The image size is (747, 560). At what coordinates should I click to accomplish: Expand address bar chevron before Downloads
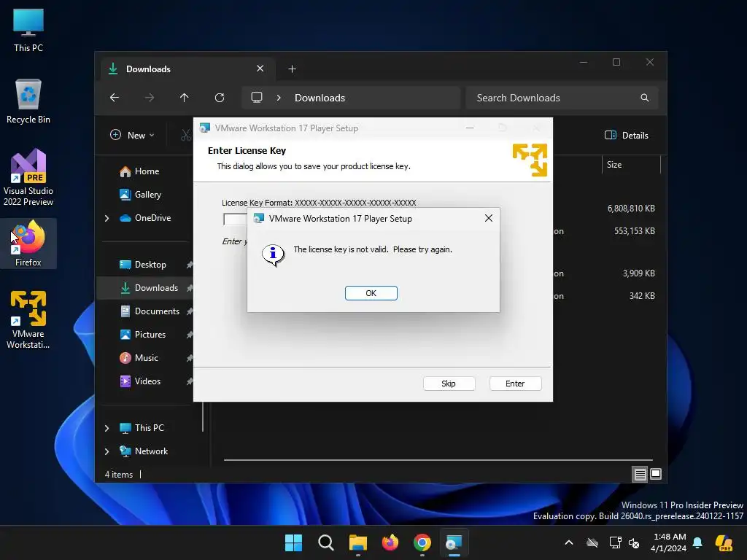[x=279, y=98]
